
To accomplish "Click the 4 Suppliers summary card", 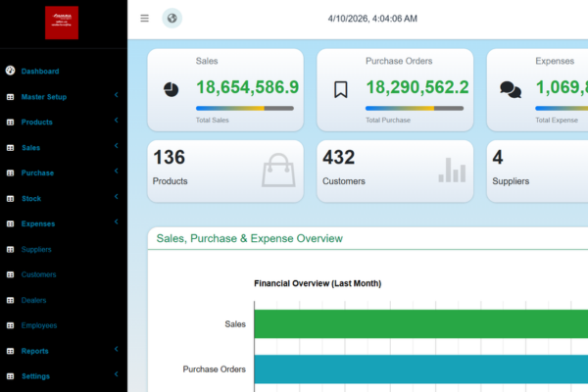I will point(537,171).
